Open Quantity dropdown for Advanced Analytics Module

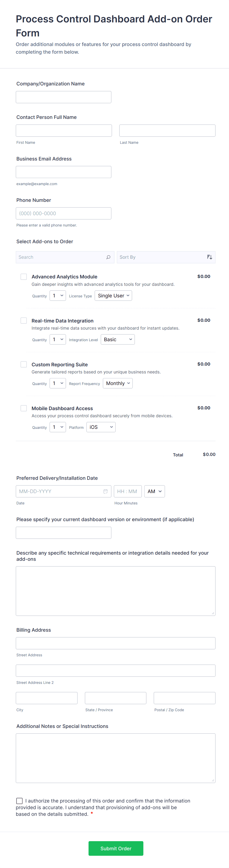click(58, 295)
